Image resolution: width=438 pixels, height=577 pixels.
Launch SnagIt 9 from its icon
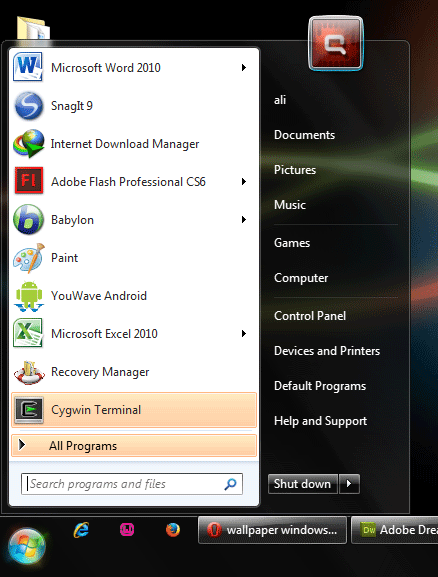[x=28, y=106]
